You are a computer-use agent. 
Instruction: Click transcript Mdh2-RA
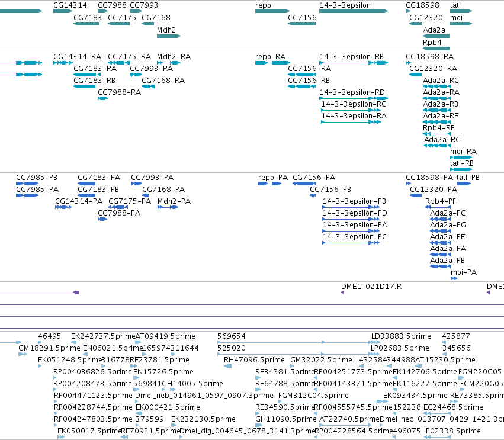click(174, 57)
